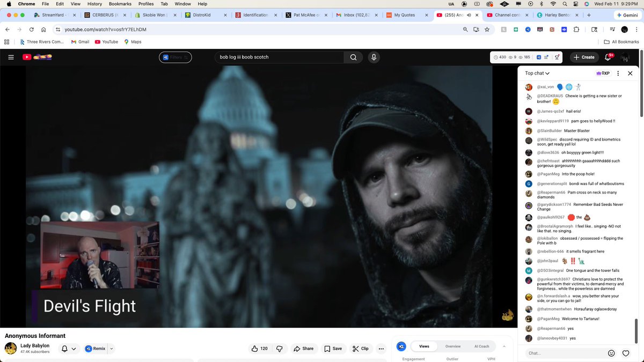Image resolution: width=644 pixels, height=362 pixels.
Task: Click the vidIQ Remix button
Action: pyautogui.click(x=96, y=349)
